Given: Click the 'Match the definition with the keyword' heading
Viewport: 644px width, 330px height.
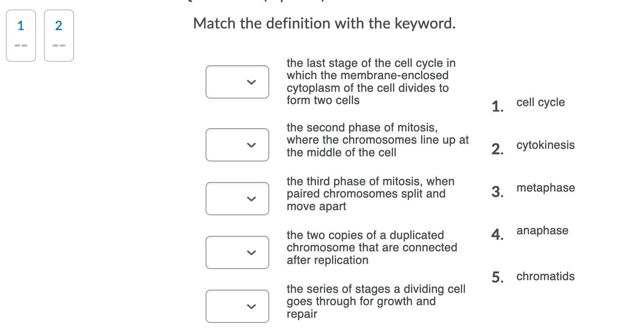Looking at the screenshot, I should point(324,23).
